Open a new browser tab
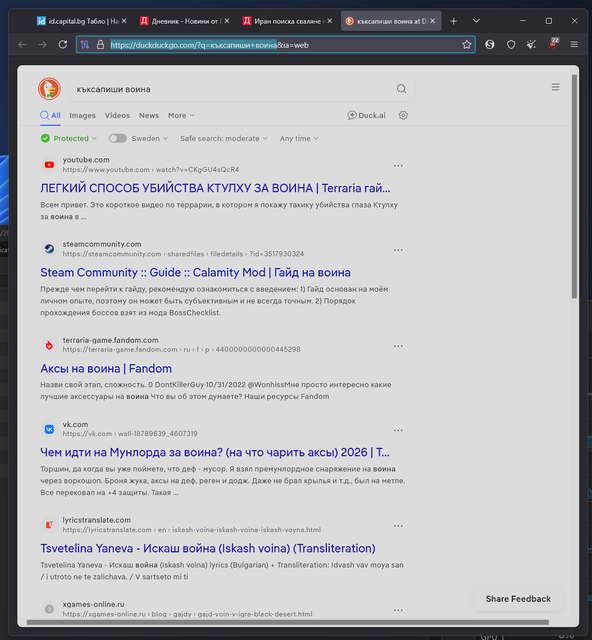The image size is (592, 640). pyautogui.click(x=454, y=21)
